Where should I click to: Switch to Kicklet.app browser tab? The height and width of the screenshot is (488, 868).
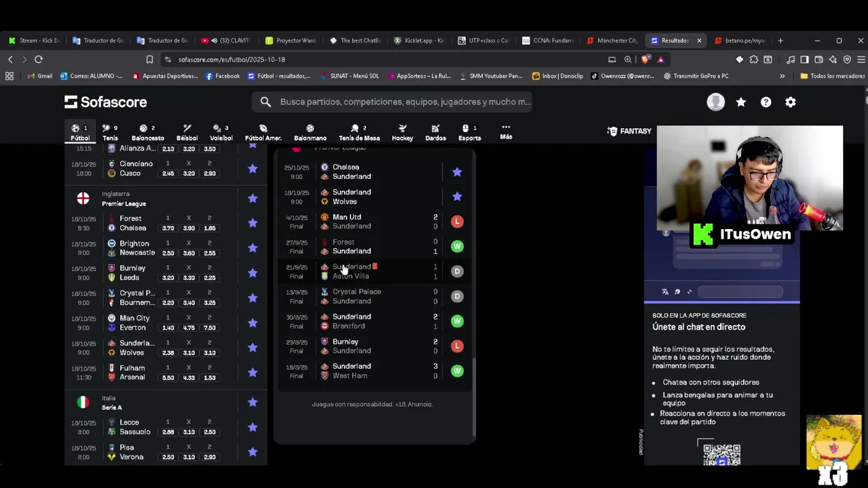pyautogui.click(x=419, y=41)
